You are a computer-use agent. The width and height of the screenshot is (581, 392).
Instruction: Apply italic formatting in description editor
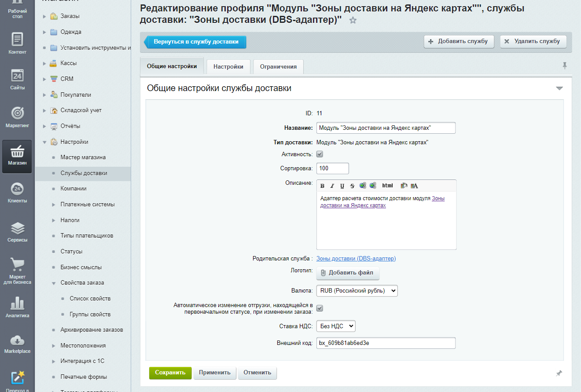point(332,186)
